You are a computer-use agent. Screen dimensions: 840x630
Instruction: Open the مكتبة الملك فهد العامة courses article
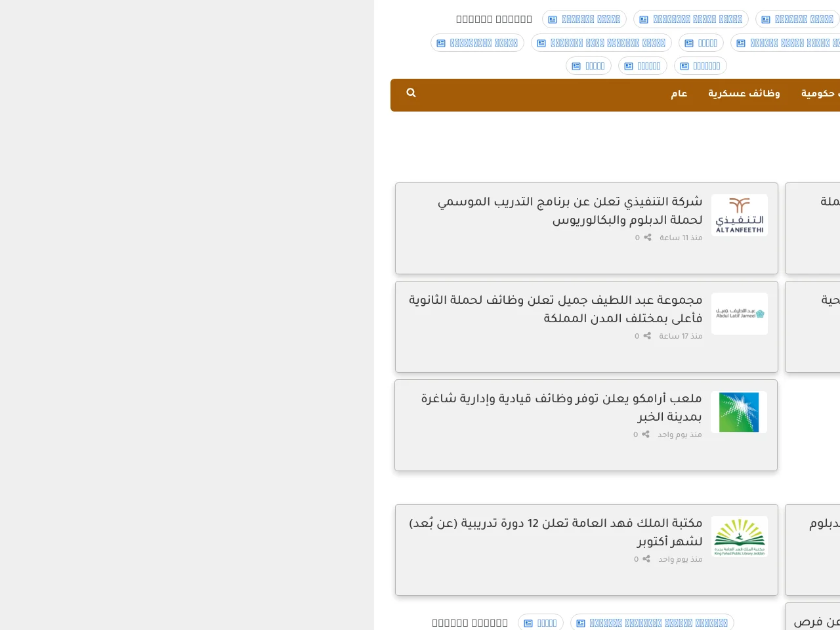pos(556,532)
